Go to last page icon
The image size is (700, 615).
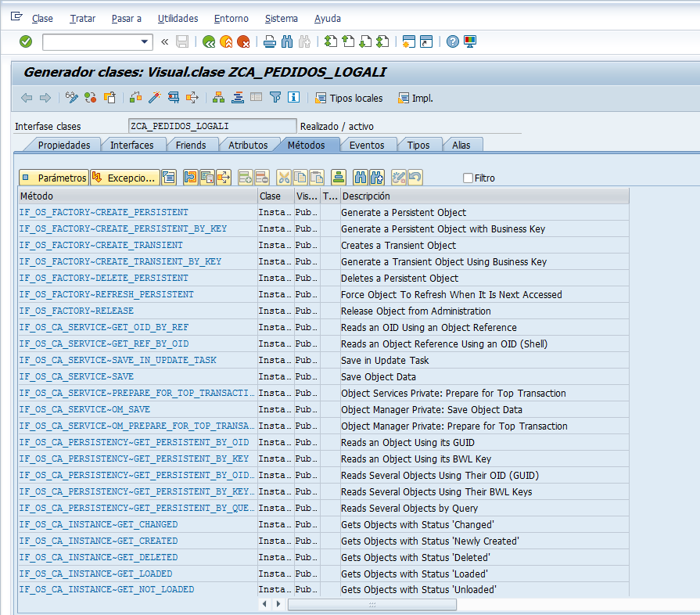point(382,42)
